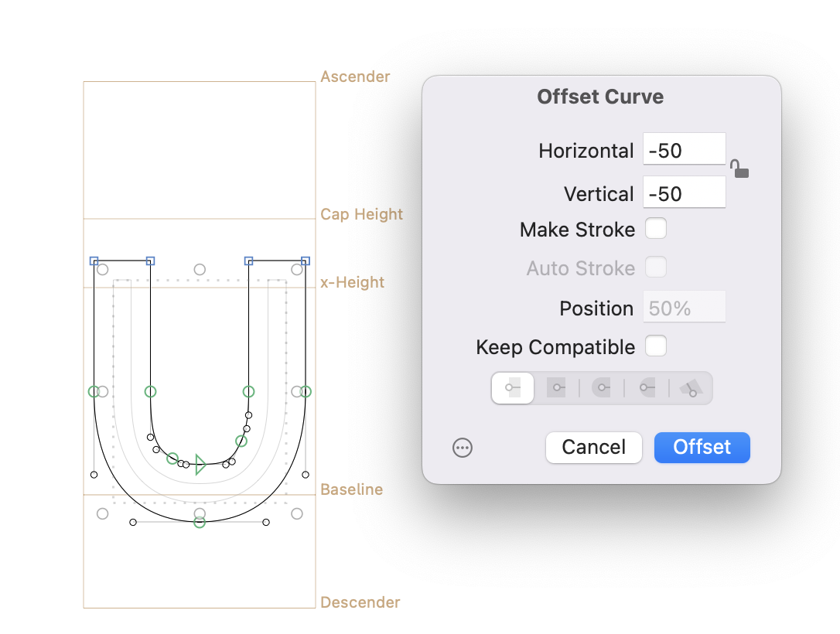
Task: Toggle the lock linking Horizontal and Vertical values
Action: pos(740,169)
